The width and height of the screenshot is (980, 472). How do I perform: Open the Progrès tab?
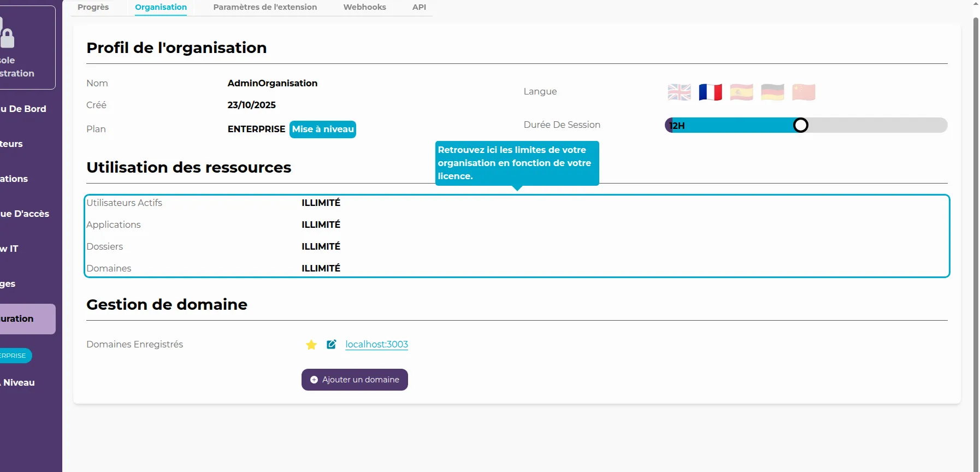[93, 7]
